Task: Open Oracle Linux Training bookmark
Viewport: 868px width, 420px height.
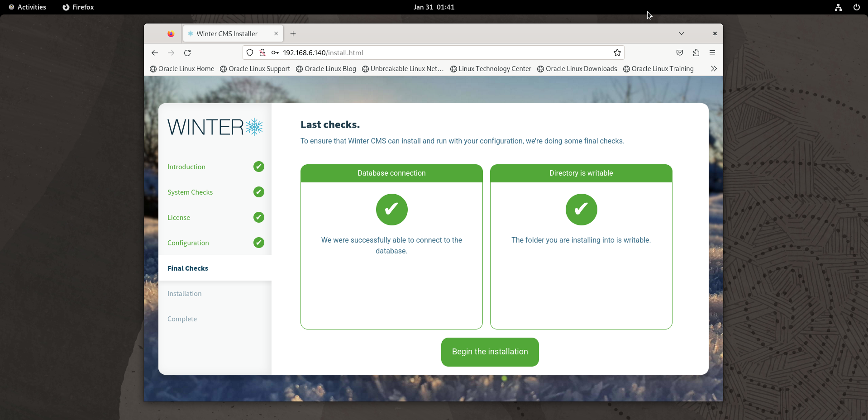Action: pyautogui.click(x=658, y=69)
